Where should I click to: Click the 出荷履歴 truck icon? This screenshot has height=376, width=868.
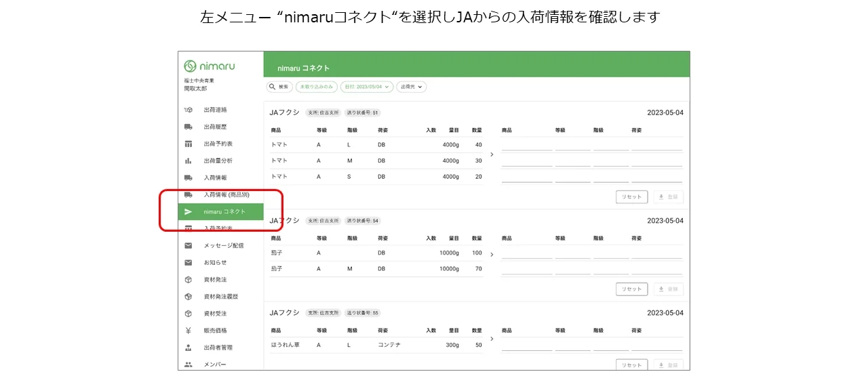189,127
